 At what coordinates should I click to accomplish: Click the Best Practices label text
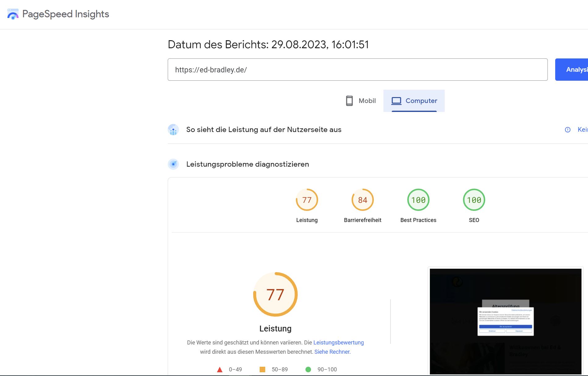[418, 220]
